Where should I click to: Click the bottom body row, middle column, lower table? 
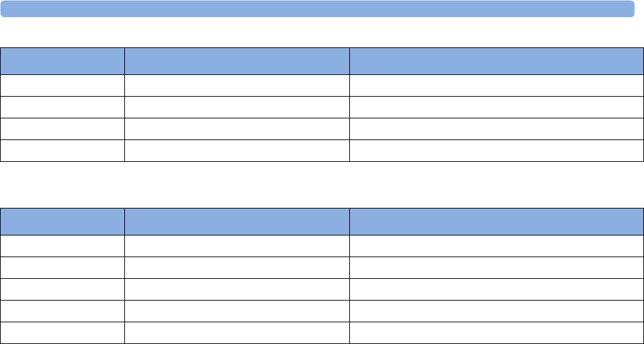click(x=237, y=333)
